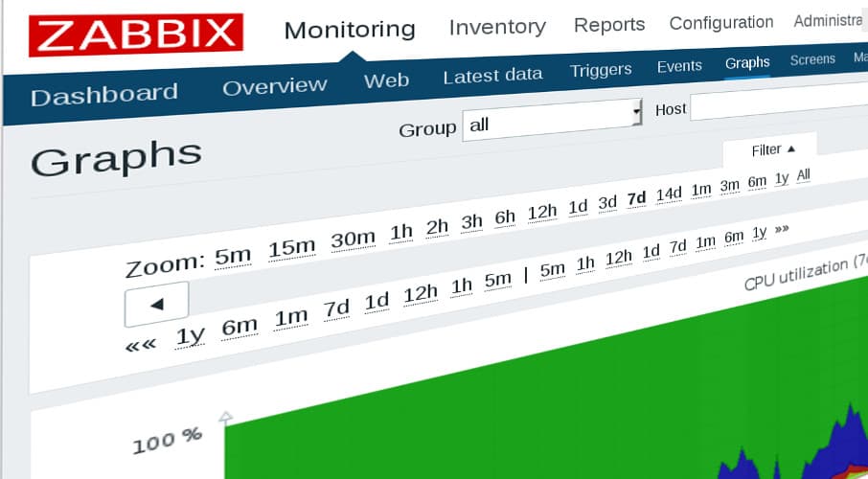This screenshot has height=479, width=868.
Task: Move back 1y using link beside ««
Action: click(x=190, y=336)
